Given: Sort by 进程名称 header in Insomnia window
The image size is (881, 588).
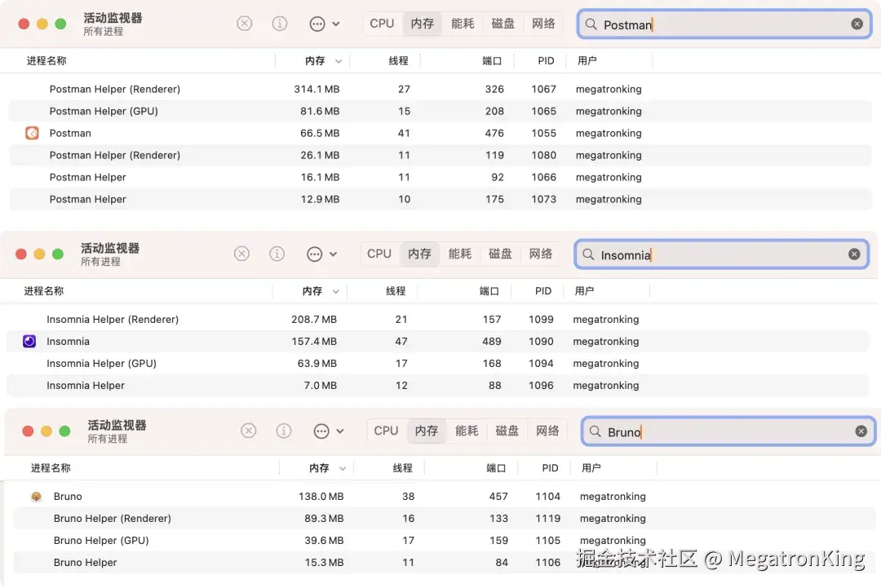Looking at the screenshot, I should pyautogui.click(x=44, y=291).
